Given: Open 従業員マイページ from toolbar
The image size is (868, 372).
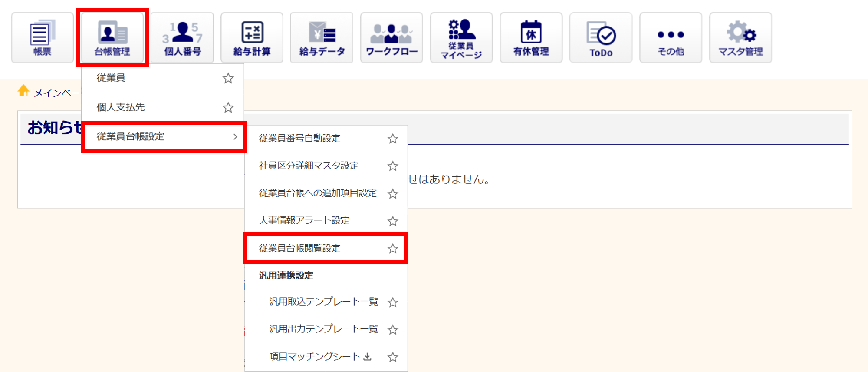Looking at the screenshot, I should 461,38.
